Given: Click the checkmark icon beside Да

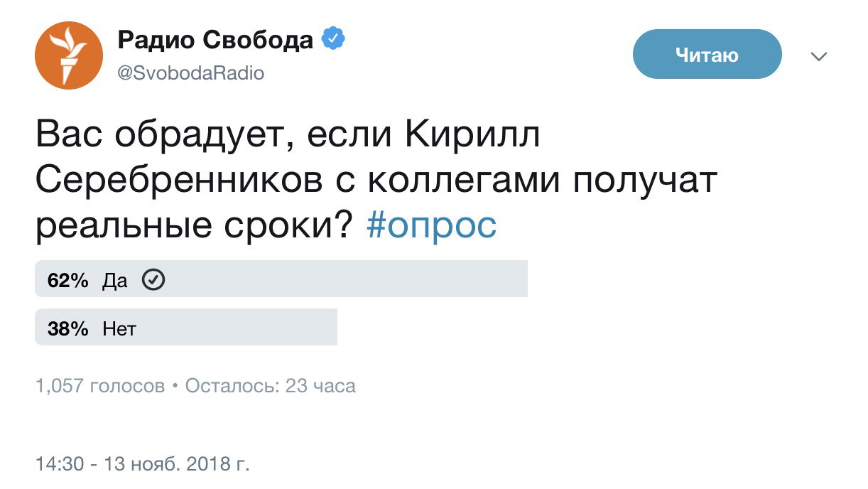Looking at the screenshot, I should [154, 281].
